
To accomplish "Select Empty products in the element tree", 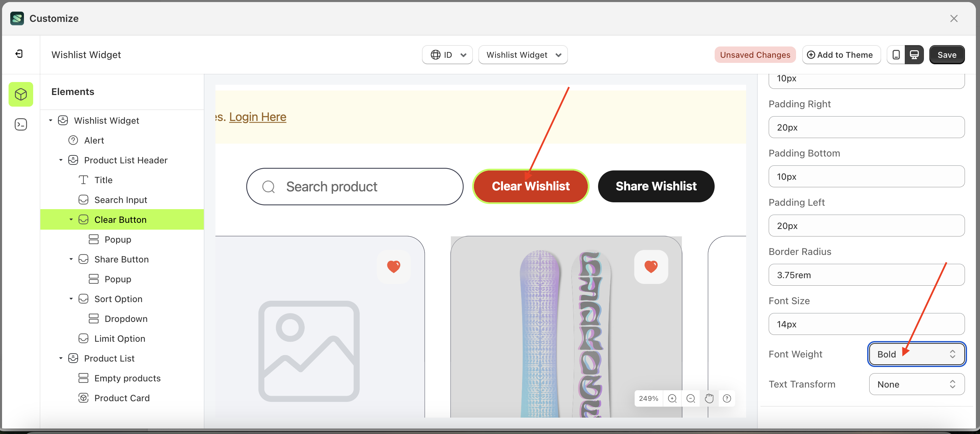I will click(x=128, y=378).
